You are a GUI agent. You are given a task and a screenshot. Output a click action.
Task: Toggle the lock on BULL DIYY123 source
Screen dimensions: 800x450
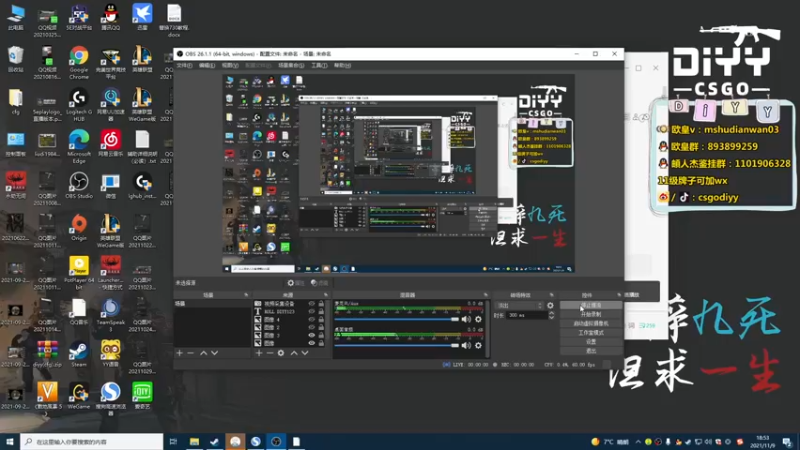click(321, 311)
